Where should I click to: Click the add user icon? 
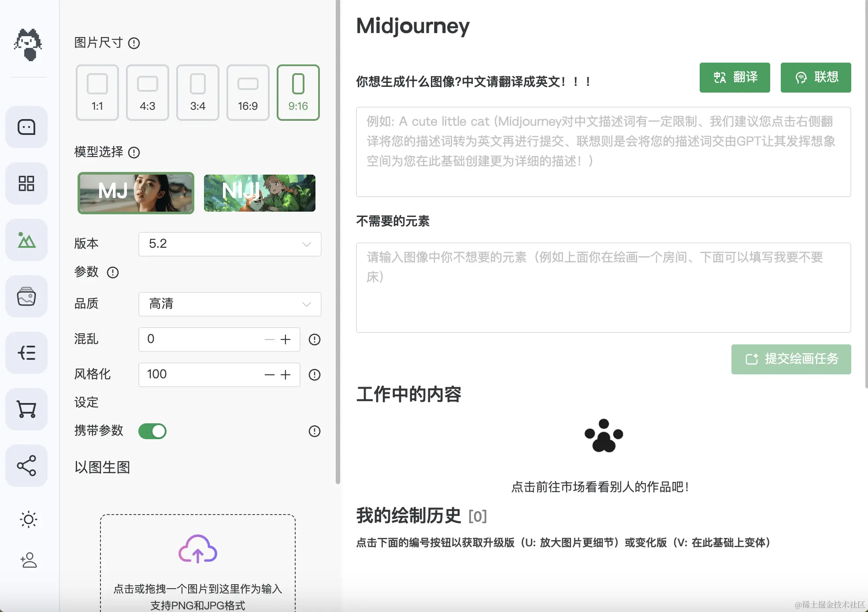pos(29,560)
